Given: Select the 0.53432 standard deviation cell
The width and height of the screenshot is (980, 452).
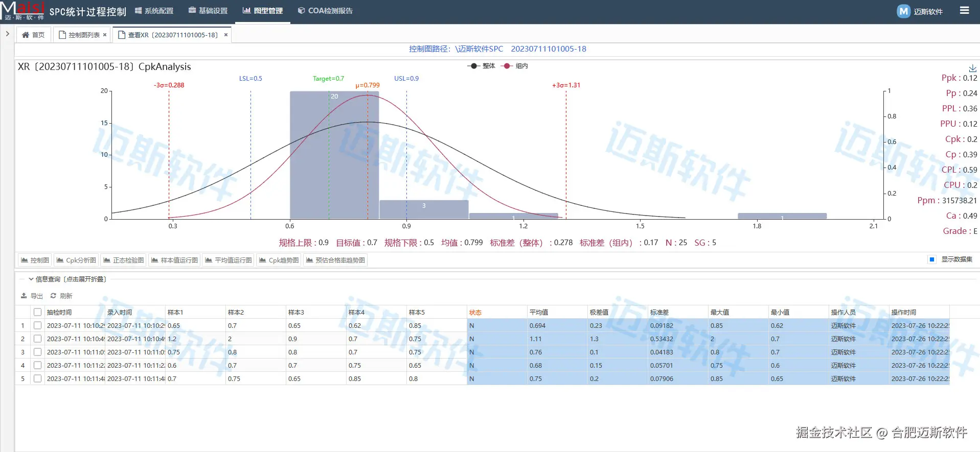Looking at the screenshot, I should click(x=678, y=339).
